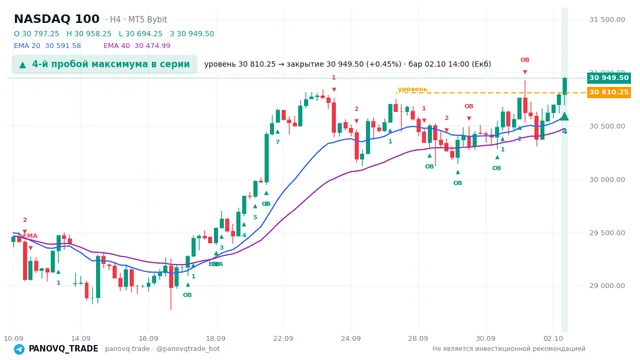640x360 pixels.
Task: Click the 31 500.00 price axis label
Action: (607, 19)
